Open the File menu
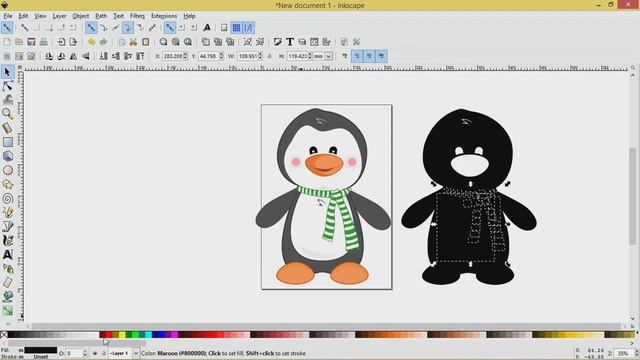 point(8,16)
